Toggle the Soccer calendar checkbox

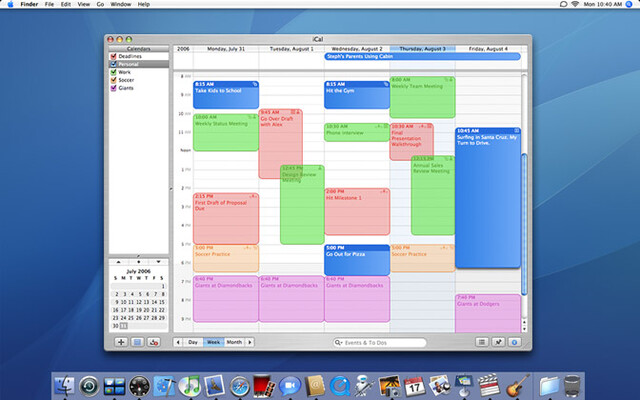point(113,80)
